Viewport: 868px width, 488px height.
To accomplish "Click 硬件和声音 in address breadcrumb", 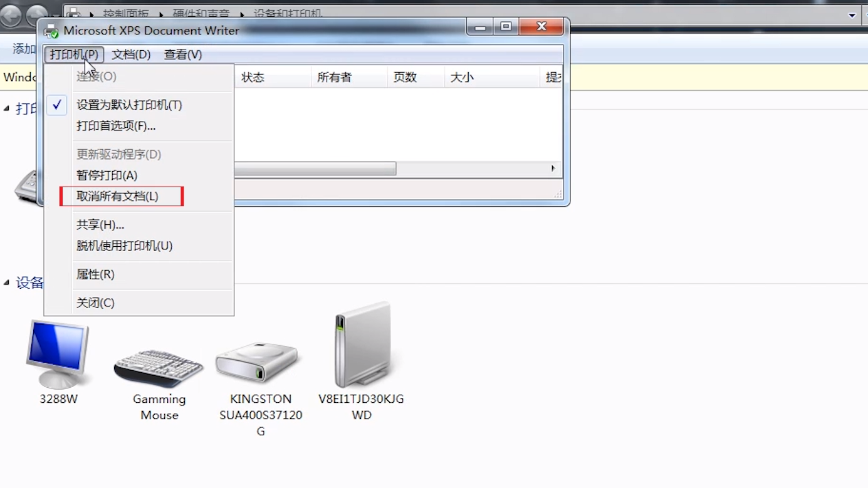I will pos(201,13).
